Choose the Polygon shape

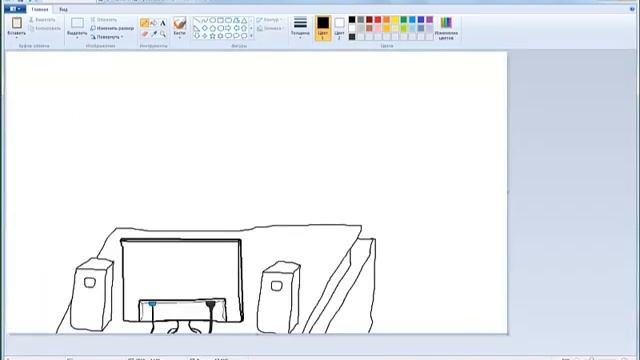pos(236,20)
